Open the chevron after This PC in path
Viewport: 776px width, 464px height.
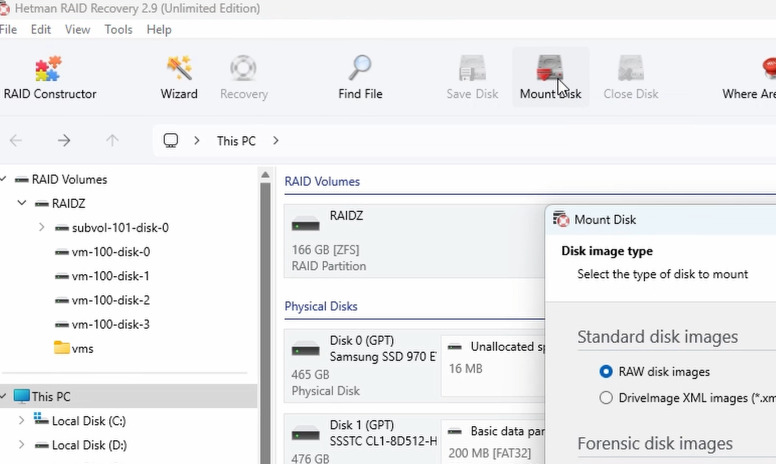276,141
